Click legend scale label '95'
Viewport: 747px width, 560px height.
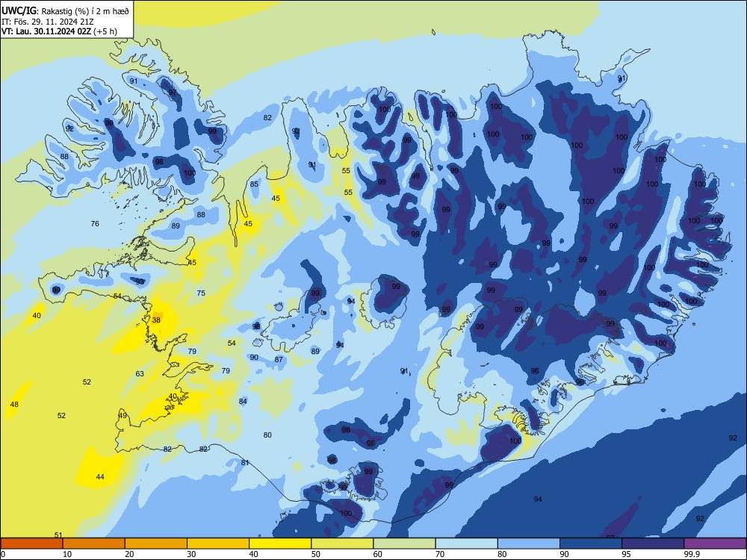(627, 554)
